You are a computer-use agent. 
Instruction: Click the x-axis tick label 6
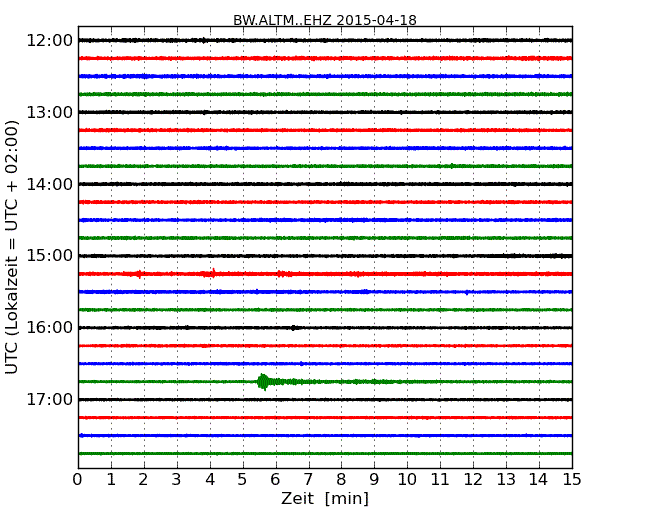275,480
